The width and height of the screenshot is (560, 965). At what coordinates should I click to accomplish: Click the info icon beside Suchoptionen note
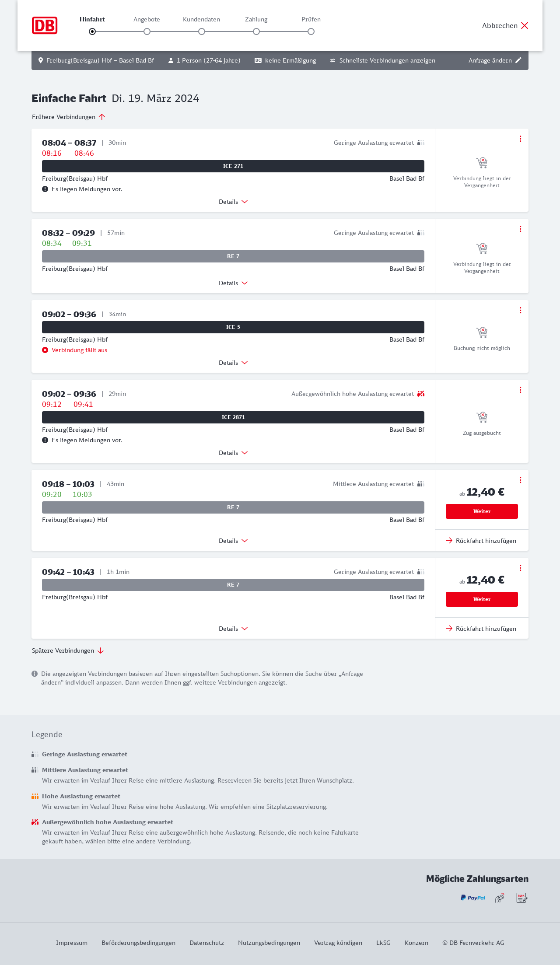tap(35, 674)
